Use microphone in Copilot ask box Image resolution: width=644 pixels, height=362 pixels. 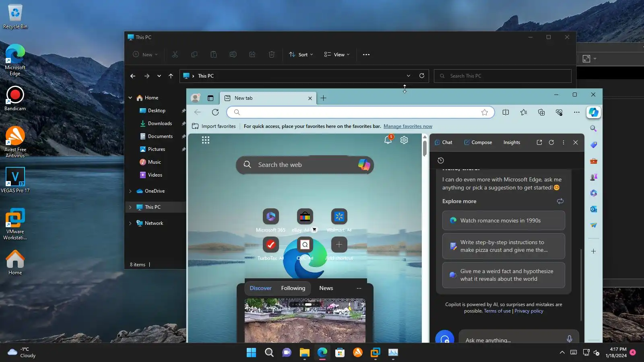(570, 339)
